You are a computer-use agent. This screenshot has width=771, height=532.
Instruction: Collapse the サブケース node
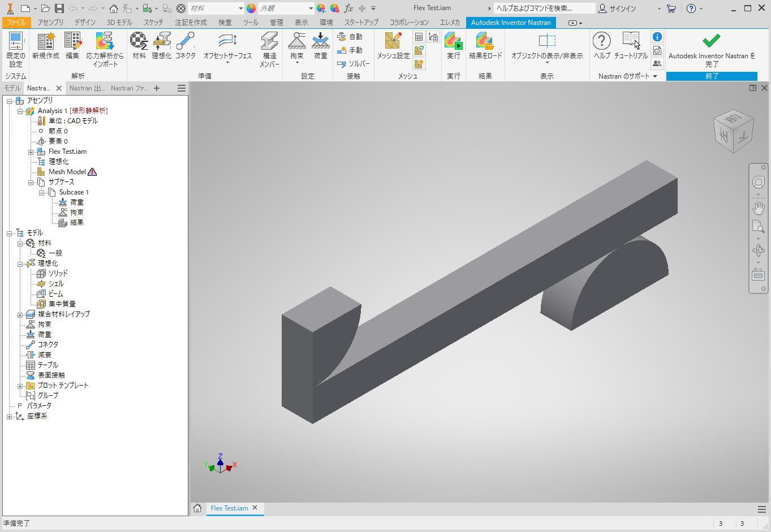pyautogui.click(x=31, y=182)
